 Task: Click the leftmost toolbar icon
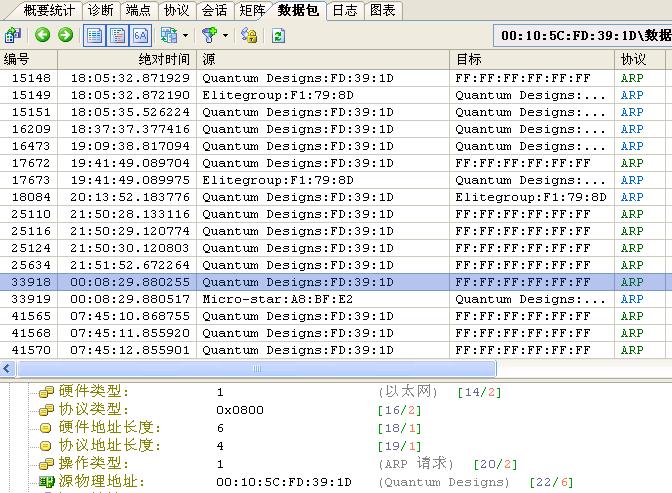tap(12, 35)
